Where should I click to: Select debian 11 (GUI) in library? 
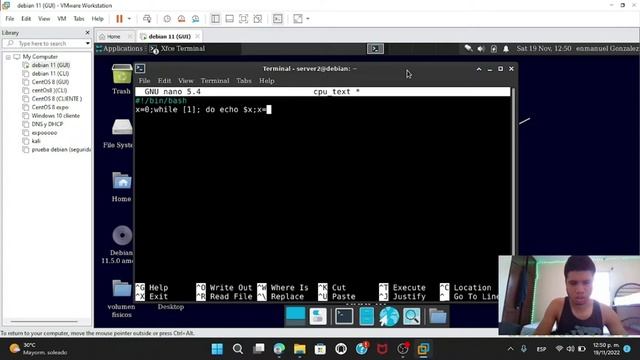tap(51, 65)
